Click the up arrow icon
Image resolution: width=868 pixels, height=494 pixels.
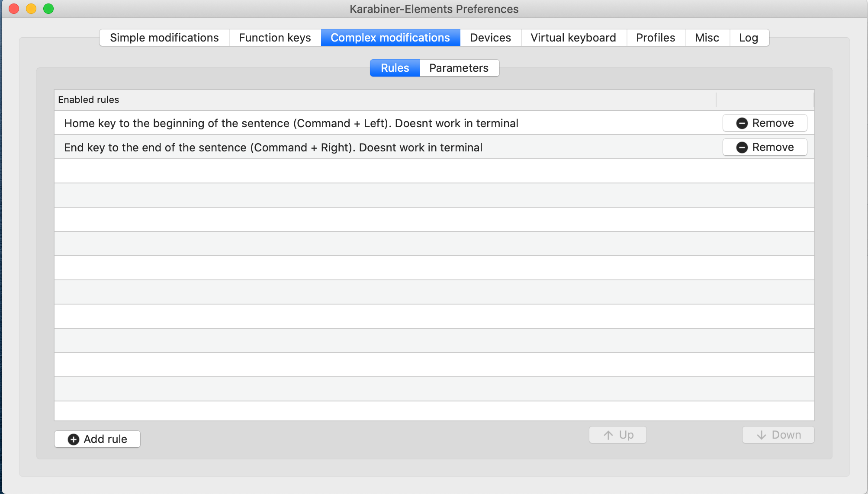[x=608, y=435]
